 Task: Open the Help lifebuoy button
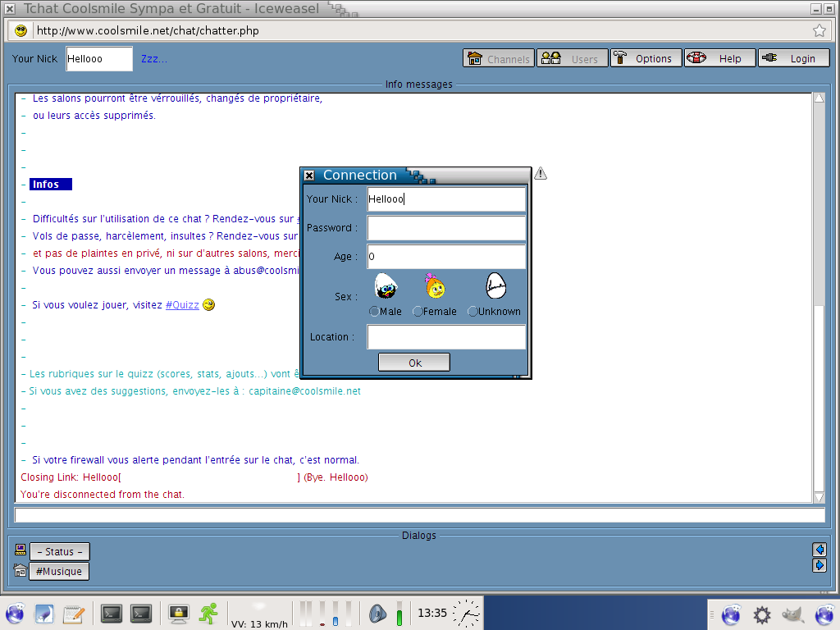click(x=719, y=58)
